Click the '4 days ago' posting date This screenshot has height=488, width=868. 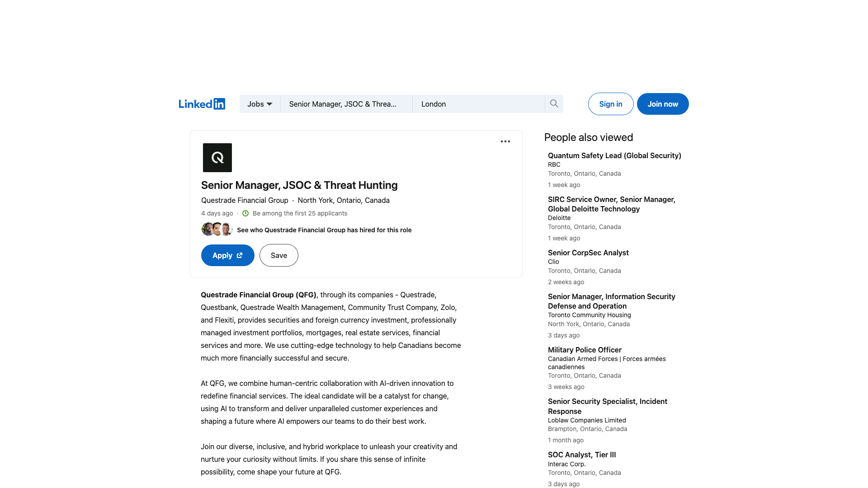pyautogui.click(x=217, y=213)
